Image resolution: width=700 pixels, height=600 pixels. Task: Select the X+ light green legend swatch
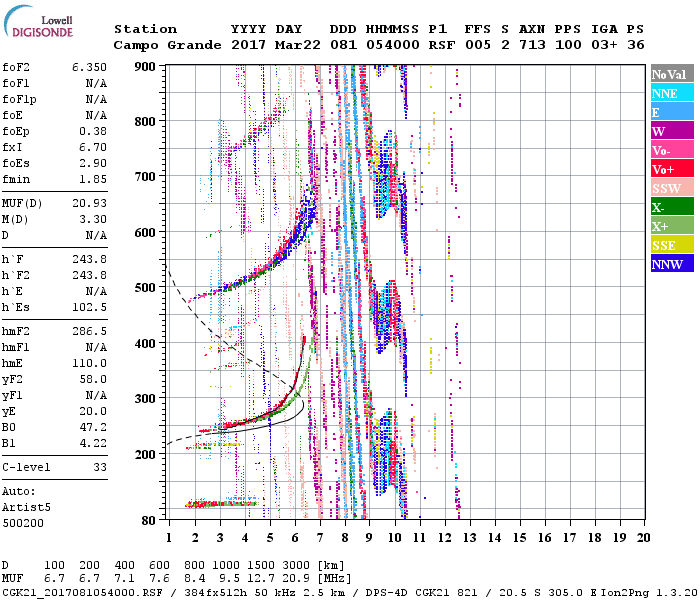pyautogui.click(x=672, y=226)
